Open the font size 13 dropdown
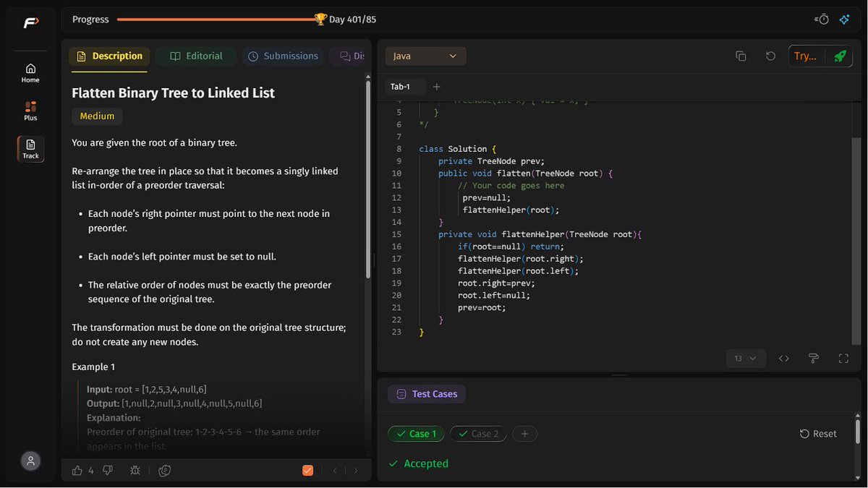The image size is (868, 488). 745,358
